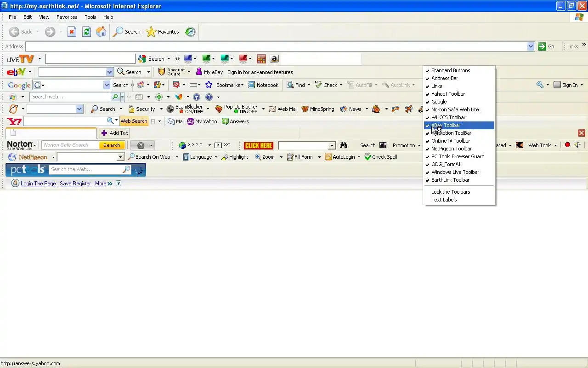Screen dimensions: 588x368
Task: Click the Login The Page link
Action: (x=38, y=184)
